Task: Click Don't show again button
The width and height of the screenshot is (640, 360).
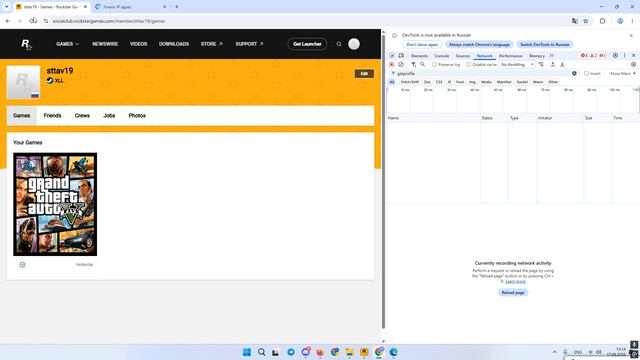Action: [x=422, y=44]
